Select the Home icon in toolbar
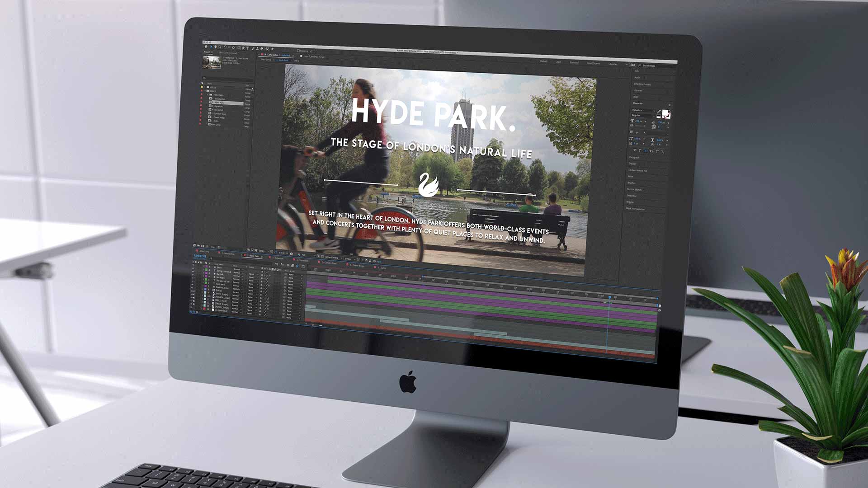This screenshot has height=488, width=868. pyautogui.click(x=206, y=47)
